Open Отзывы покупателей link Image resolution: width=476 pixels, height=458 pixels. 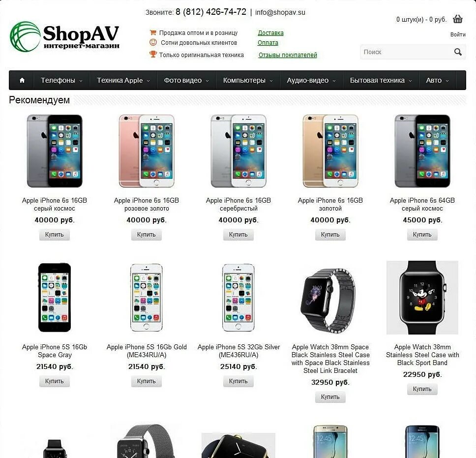[x=288, y=55]
